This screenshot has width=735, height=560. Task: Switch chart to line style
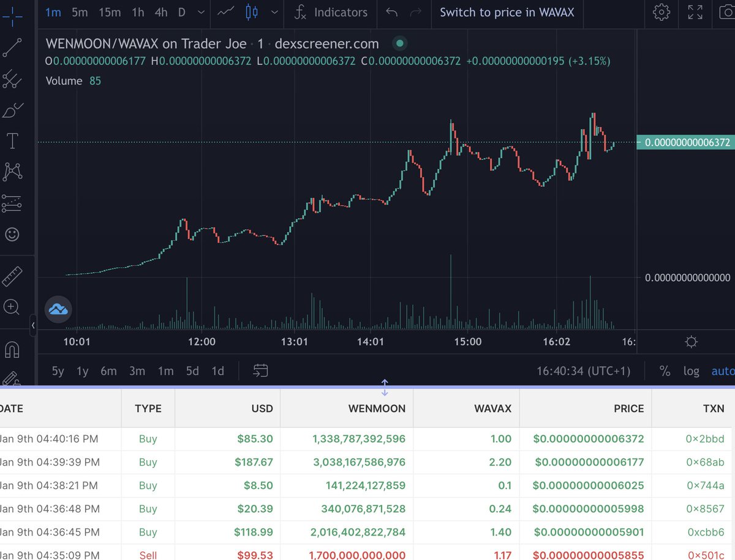point(225,12)
